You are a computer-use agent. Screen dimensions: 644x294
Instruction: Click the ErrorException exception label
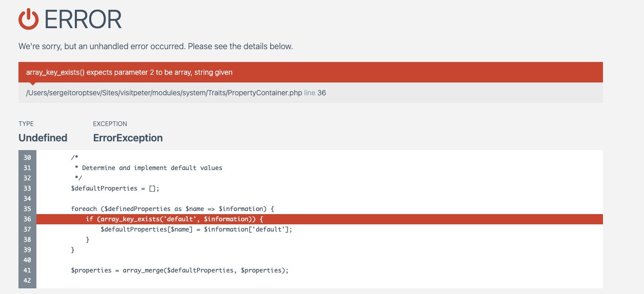[128, 138]
